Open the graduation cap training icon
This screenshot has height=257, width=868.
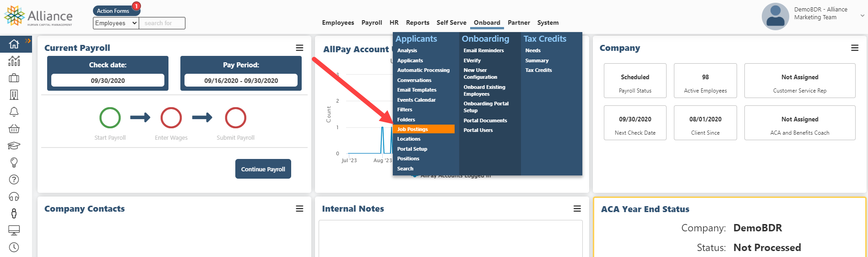tap(14, 146)
